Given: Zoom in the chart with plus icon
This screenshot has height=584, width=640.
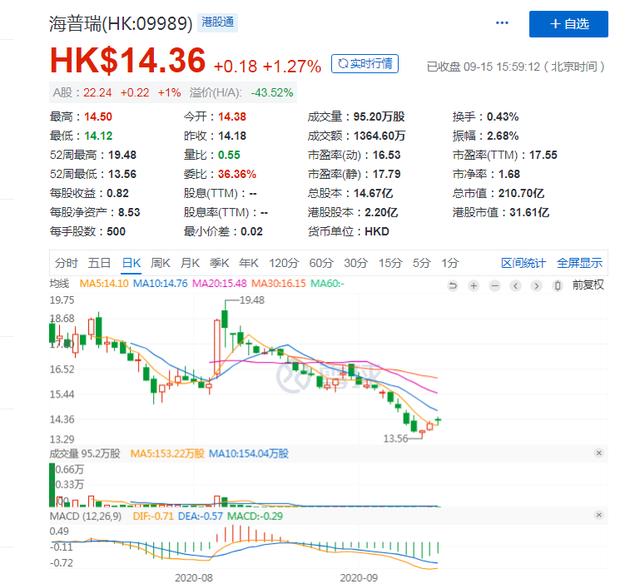Looking at the screenshot, I should click(x=473, y=286).
